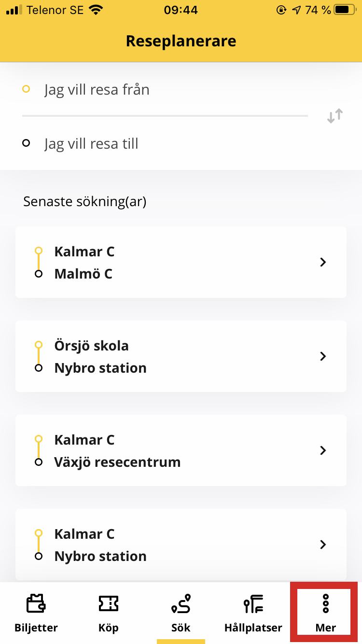
Task: Open chevron for Kalmar C to Växjö resecentrum
Action: tap(323, 450)
